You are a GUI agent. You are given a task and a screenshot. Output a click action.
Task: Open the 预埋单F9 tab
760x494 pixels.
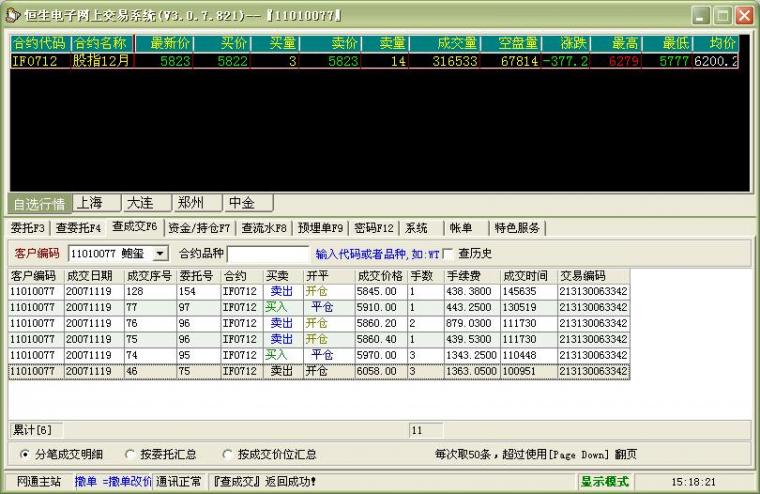point(320,228)
